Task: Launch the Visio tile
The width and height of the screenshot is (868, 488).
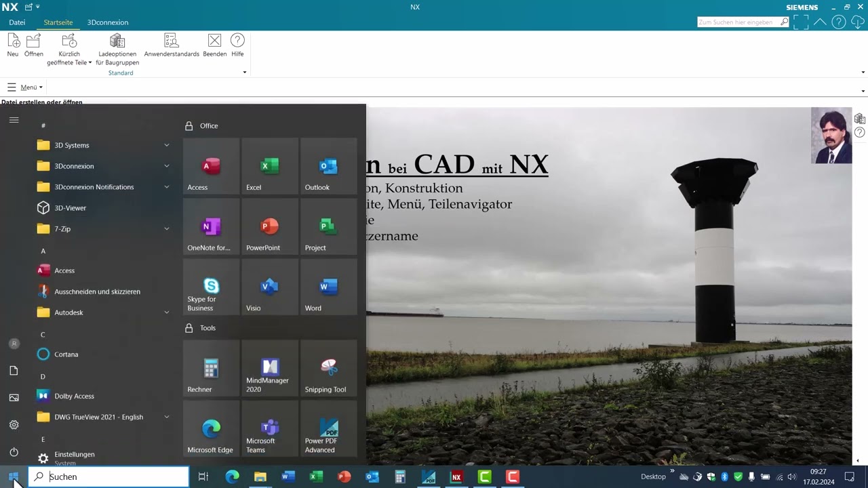Action: click(x=270, y=287)
